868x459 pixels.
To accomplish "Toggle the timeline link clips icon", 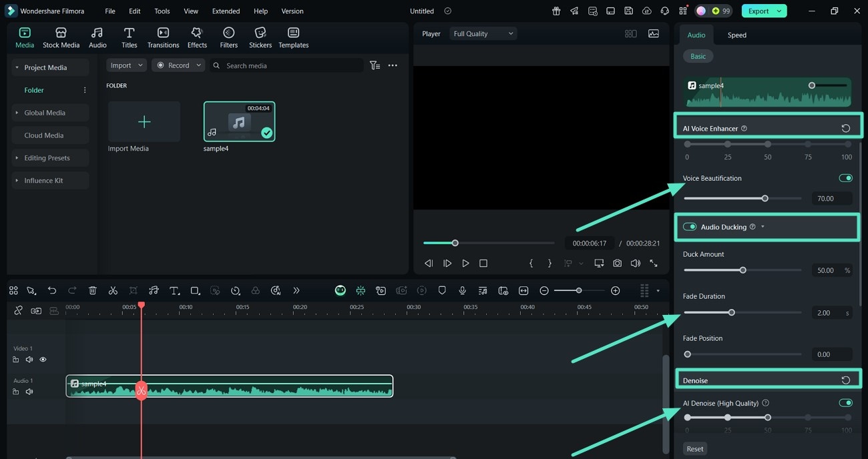I will pyautogui.click(x=18, y=310).
